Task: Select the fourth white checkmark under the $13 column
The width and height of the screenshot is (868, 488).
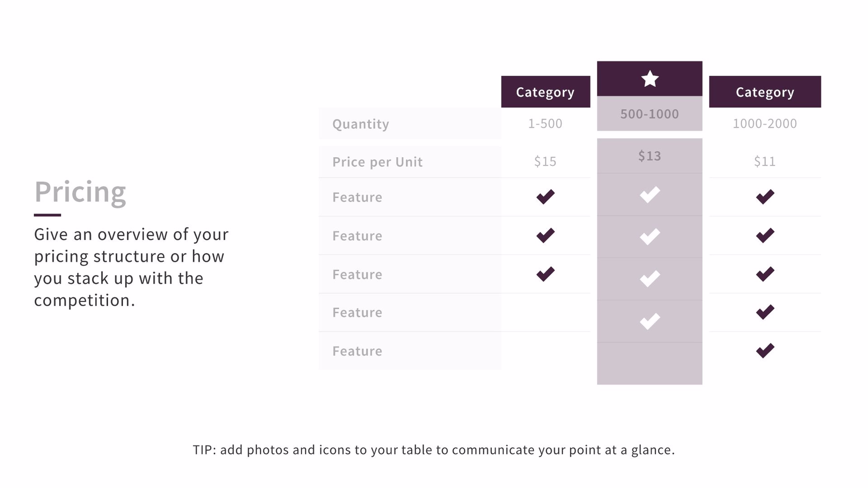Action: click(x=650, y=321)
